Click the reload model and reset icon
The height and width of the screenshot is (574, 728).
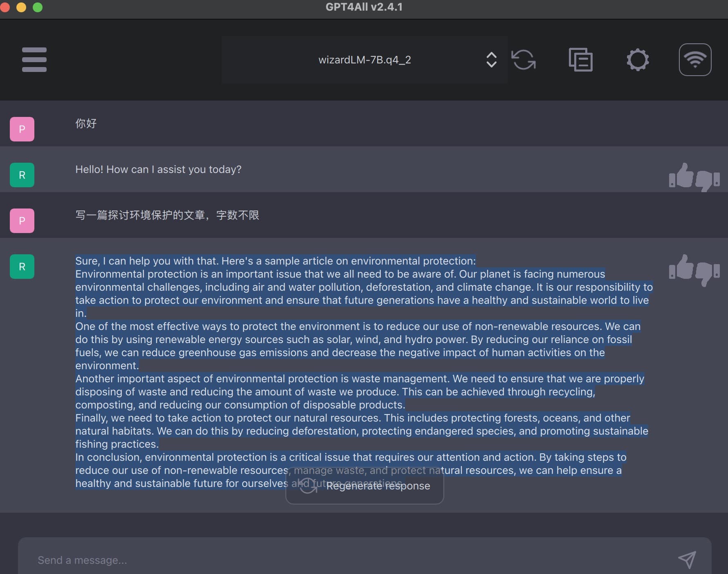(524, 60)
